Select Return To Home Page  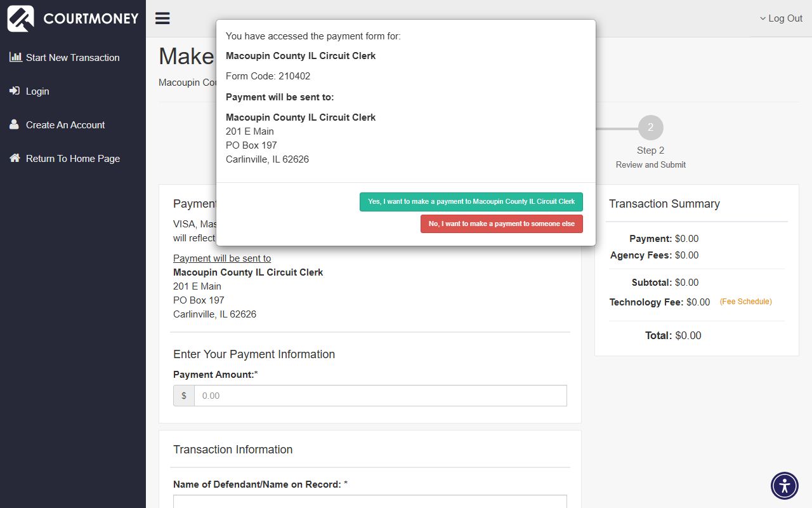point(73,158)
